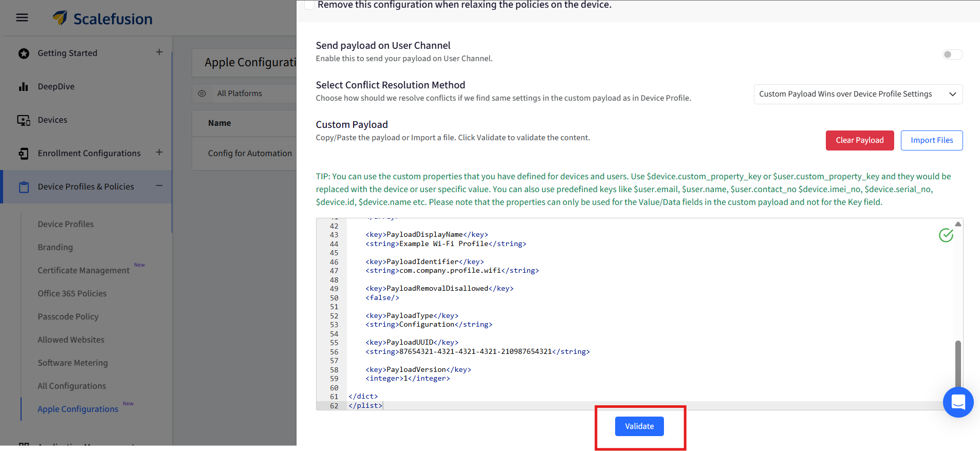Click line 62 </plist> in editor
The image size is (980, 451).
(x=365, y=406)
